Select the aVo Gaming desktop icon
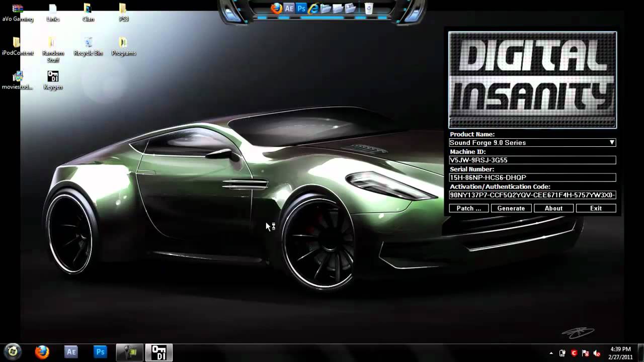 click(x=18, y=13)
